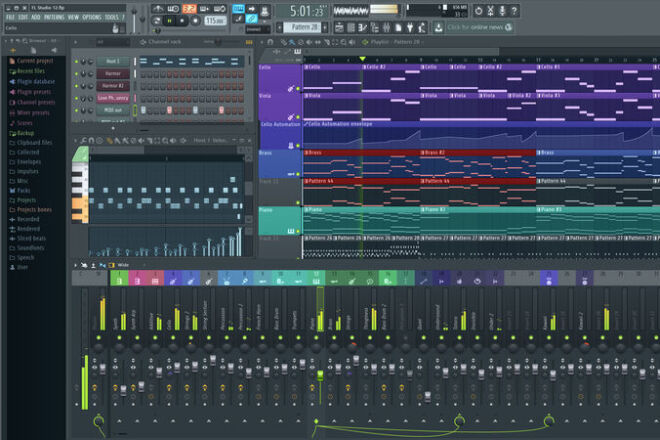Click the microphone recording icon
The image size is (660, 440).
(x=502, y=11)
